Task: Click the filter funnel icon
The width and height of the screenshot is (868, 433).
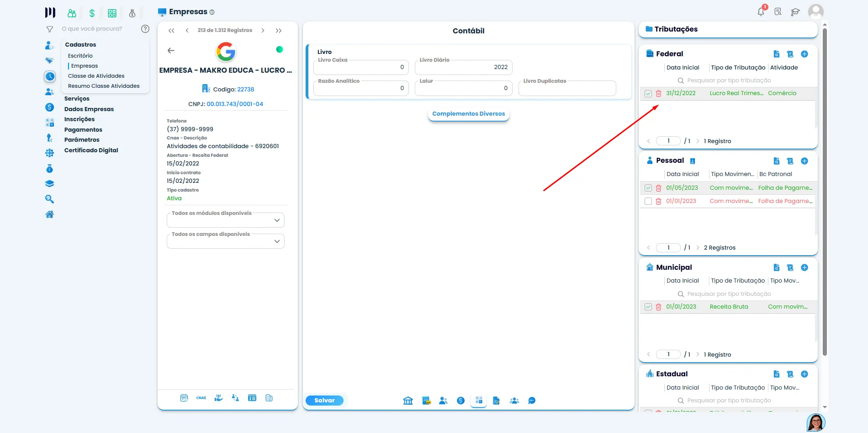Action: point(50,29)
